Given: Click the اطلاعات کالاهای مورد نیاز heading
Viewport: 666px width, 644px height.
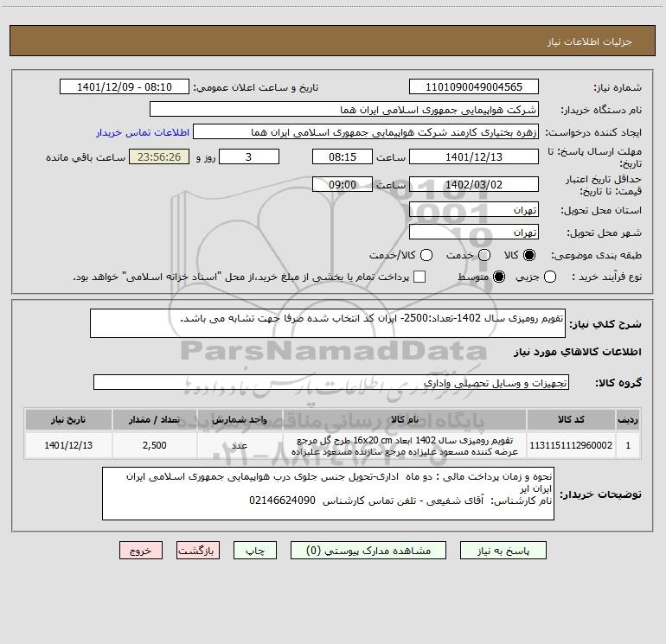Looking at the screenshot, I should (x=577, y=352).
